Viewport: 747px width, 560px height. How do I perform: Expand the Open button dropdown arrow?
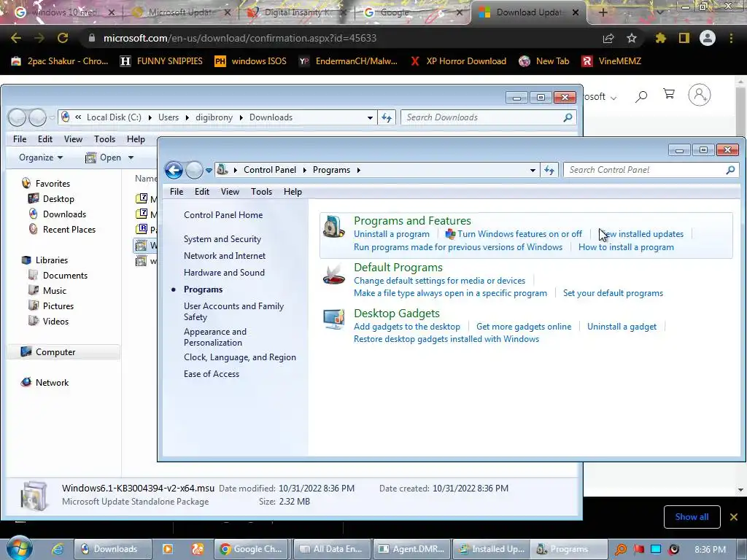(131, 157)
